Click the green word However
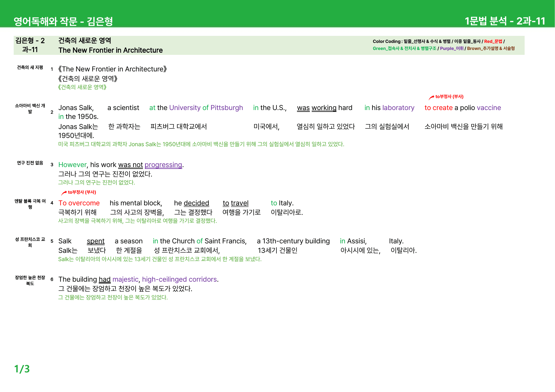This screenshot has width=555, height=392. click(72, 165)
